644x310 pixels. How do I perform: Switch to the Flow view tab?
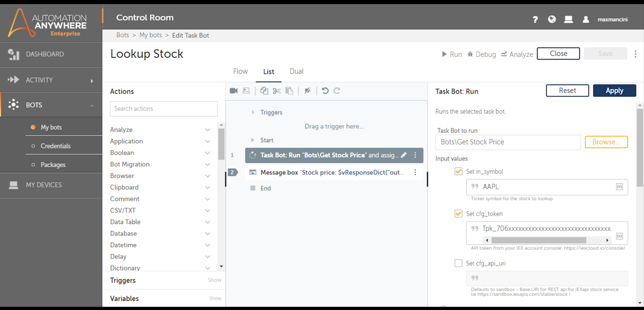pyautogui.click(x=240, y=71)
